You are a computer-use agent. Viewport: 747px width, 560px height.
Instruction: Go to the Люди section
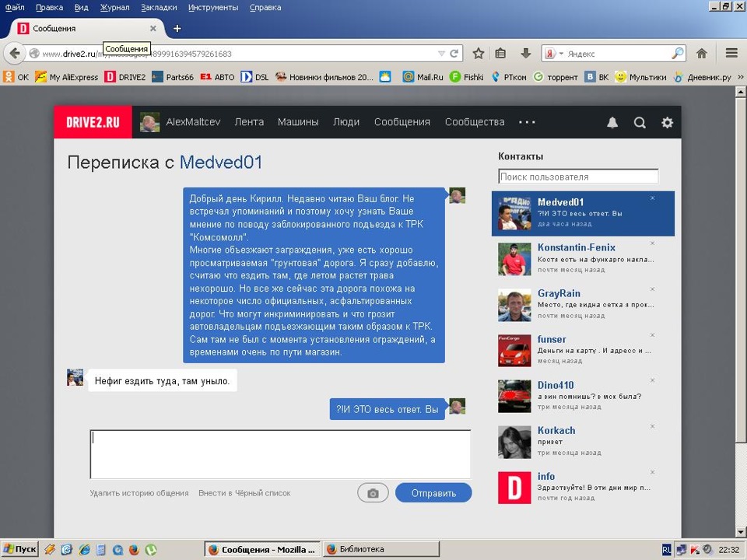click(346, 122)
